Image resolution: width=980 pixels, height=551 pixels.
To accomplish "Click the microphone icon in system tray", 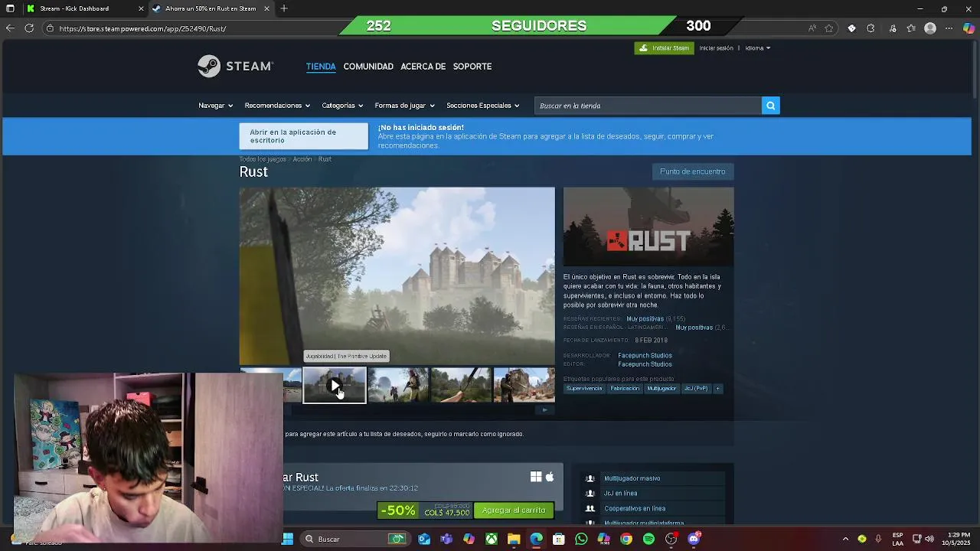I will pos(878,539).
